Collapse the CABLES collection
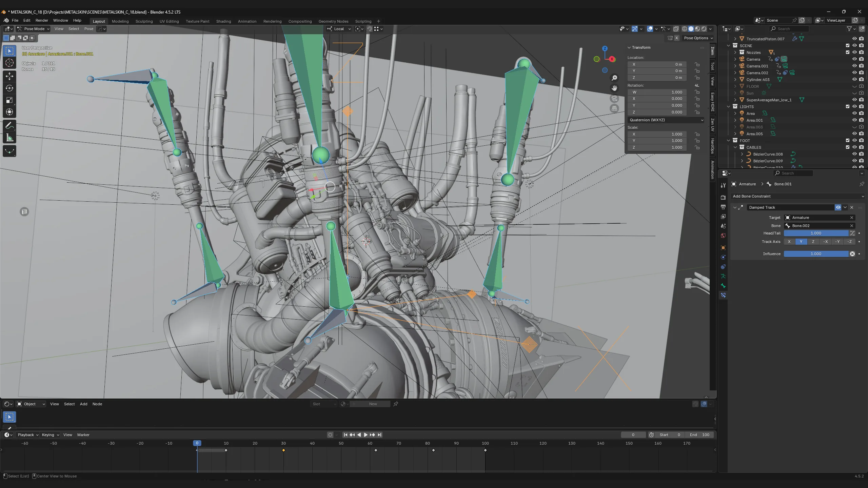The image size is (868, 488). coord(735,147)
